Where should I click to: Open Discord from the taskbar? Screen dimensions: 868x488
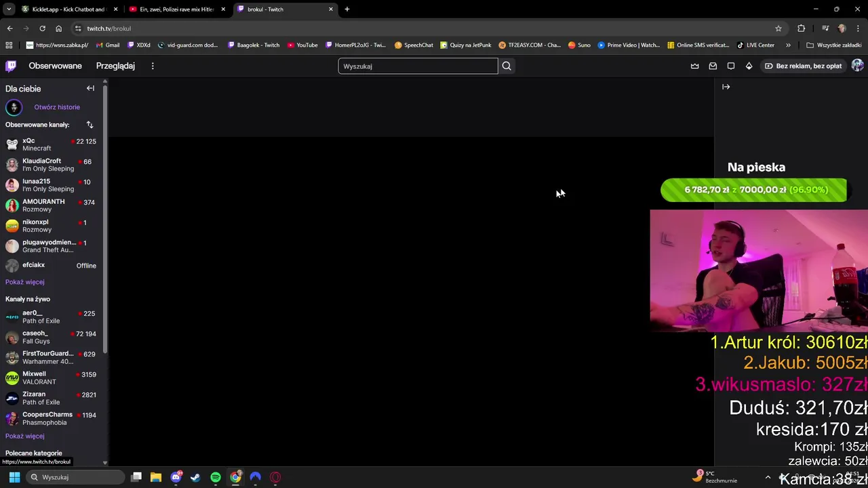176,477
